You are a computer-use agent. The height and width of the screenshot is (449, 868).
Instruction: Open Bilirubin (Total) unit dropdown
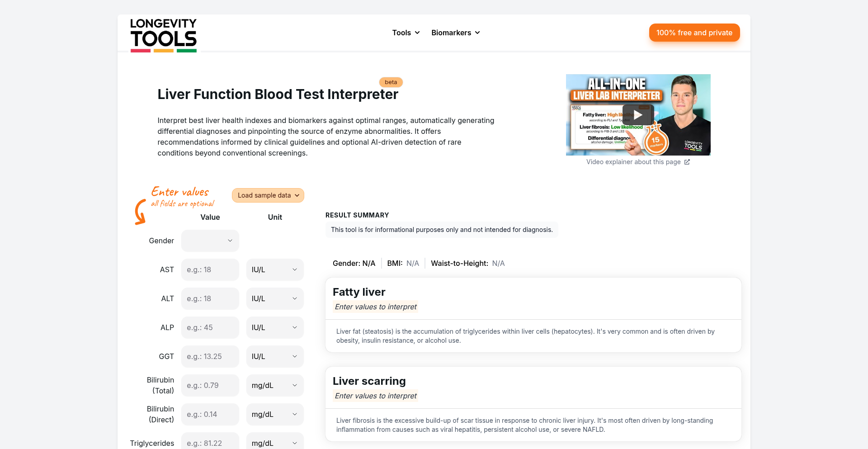coord(274,386)
